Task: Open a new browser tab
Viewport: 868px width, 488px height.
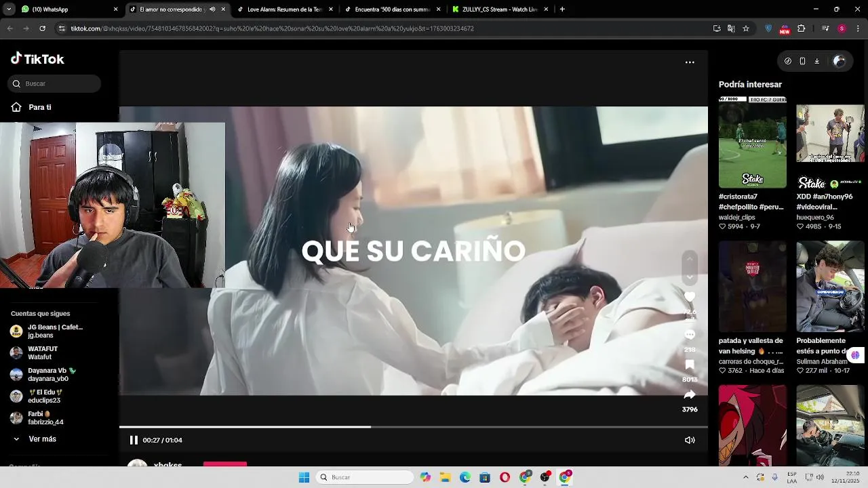Action: coord(562,9)
